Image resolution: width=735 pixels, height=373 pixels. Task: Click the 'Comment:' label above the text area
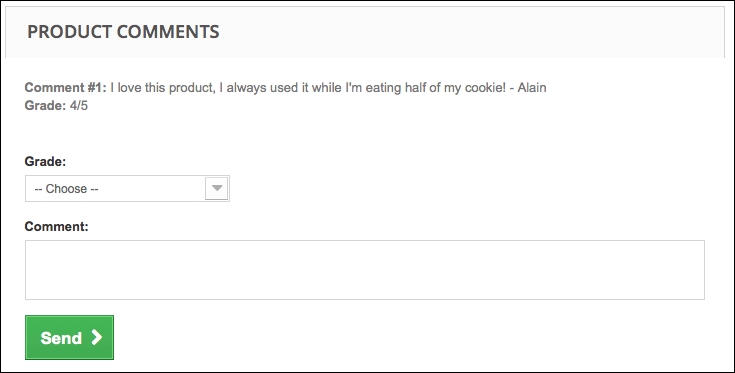(x=56, y=227)
